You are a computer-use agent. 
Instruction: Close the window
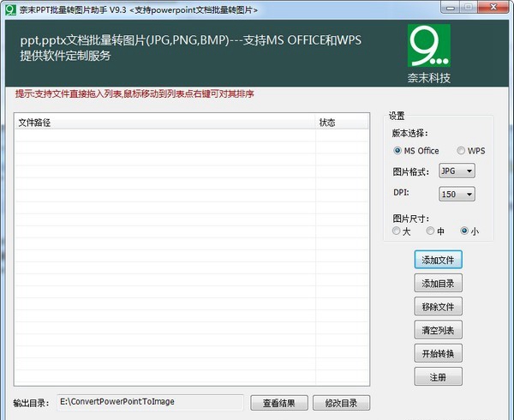(493, 7)
